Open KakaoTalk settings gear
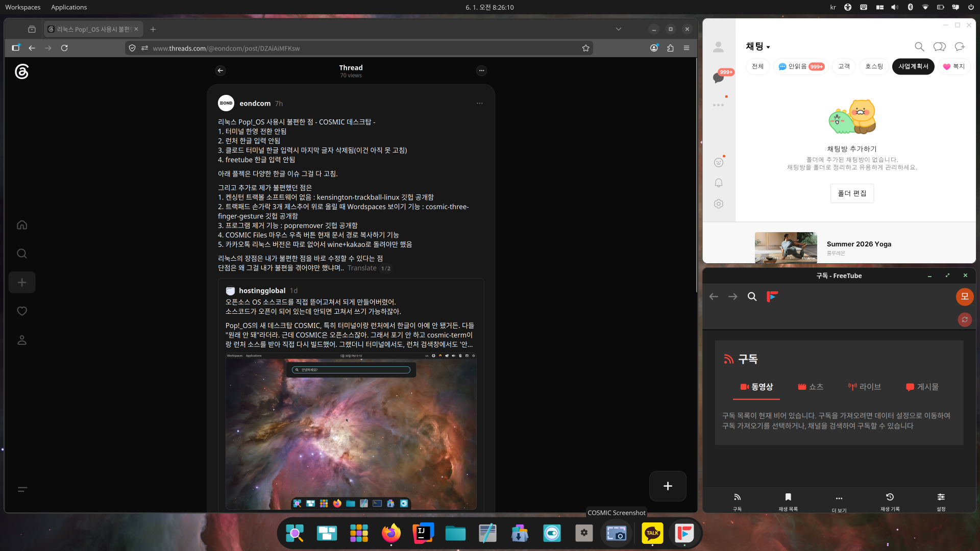980x551 pixels. [x=718, y=204]
